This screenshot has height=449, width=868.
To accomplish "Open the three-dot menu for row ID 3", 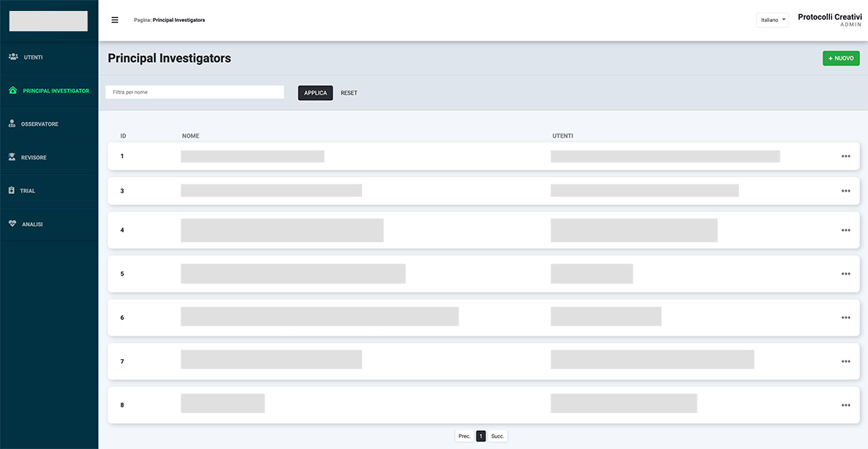I will coord(845,190).
